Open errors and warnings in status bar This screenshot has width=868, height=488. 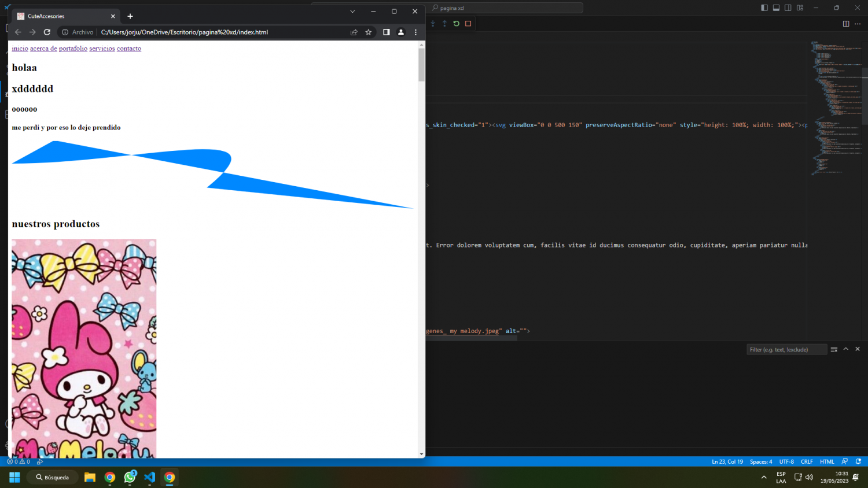19,461
